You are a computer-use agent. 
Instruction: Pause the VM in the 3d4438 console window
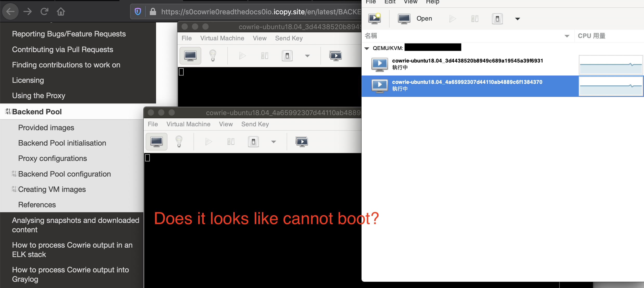click(x=264, y=55)
